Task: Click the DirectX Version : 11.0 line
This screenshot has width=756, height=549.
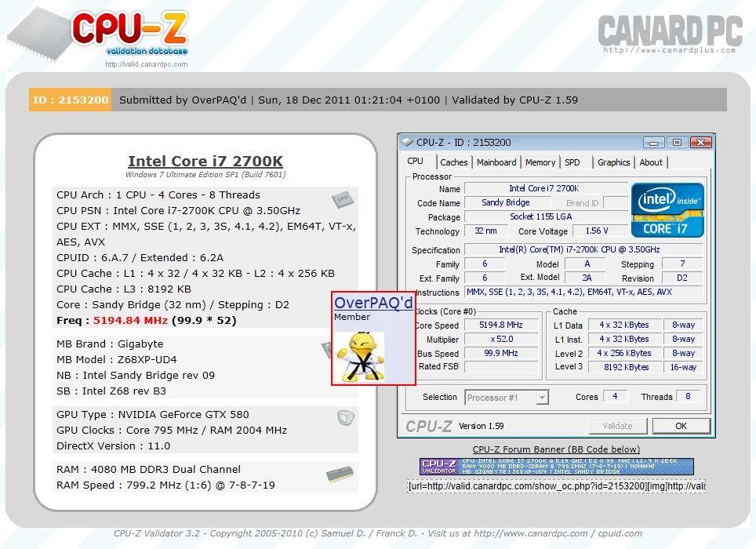Action: (x=113, y=445)
